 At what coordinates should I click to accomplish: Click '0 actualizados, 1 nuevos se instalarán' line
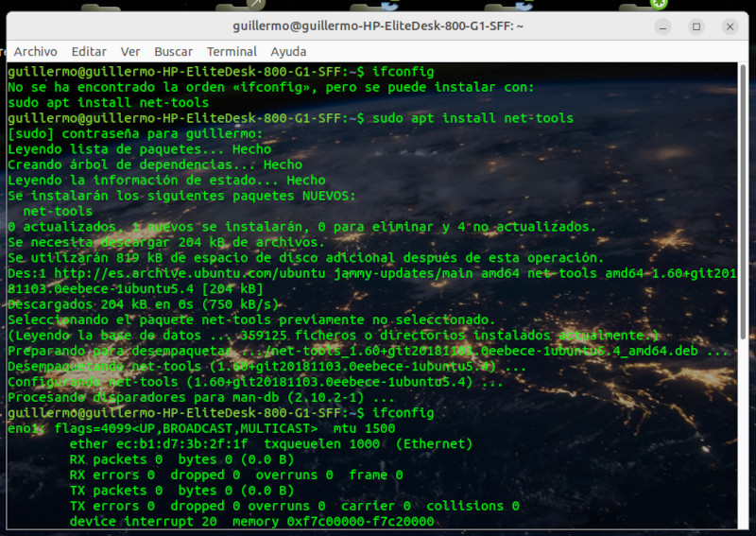click(301, 227)
